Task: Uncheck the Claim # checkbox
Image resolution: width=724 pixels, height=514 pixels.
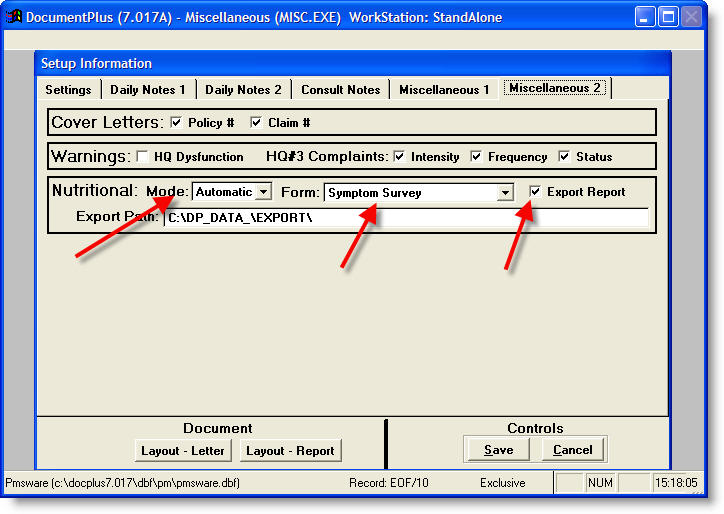Action: 256,123
